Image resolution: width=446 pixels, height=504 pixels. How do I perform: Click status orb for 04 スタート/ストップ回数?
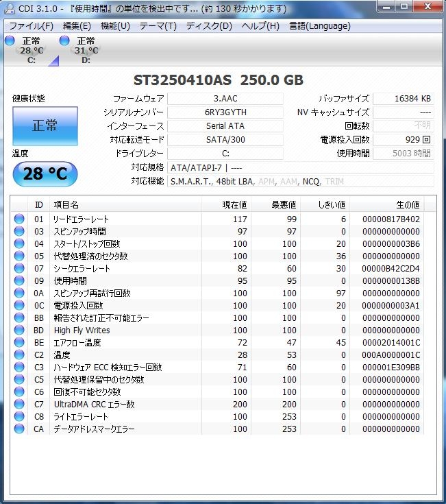19,243
